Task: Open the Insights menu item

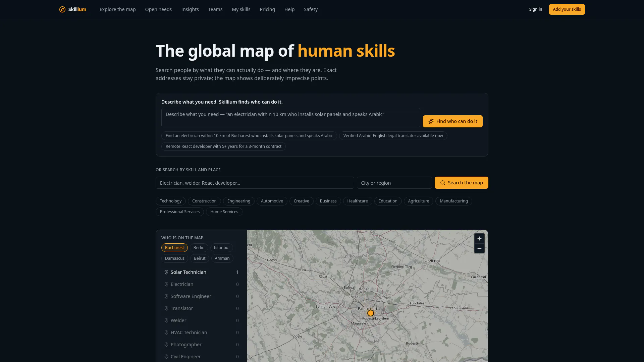Action: (x=190, y=9)
